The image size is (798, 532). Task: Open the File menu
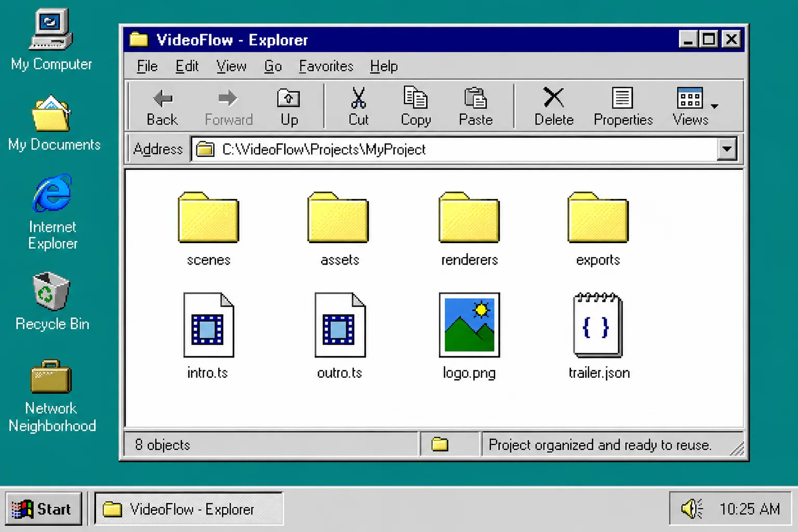(x=147, y=66)
